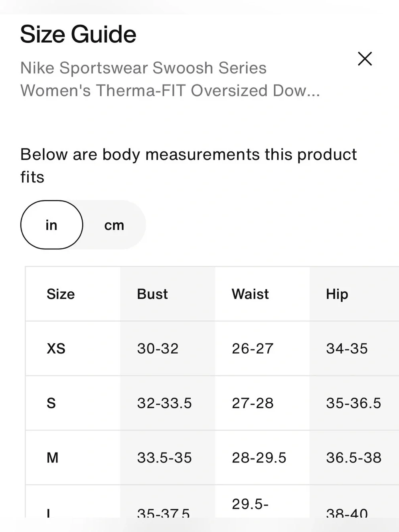
Task: Click the XS hip value 34-35
Action: point(347,348)
